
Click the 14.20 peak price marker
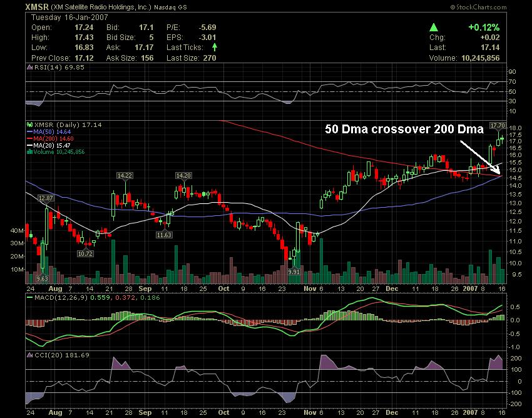click(x=183, y=175)
